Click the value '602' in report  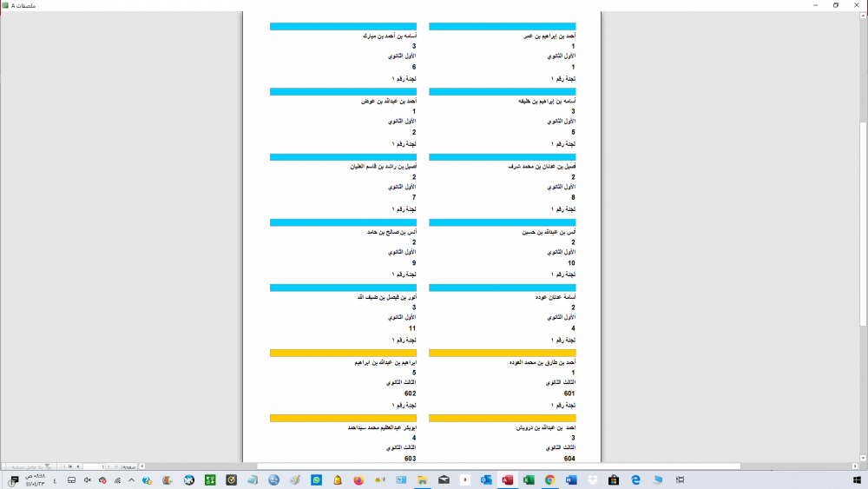[410, 393]
